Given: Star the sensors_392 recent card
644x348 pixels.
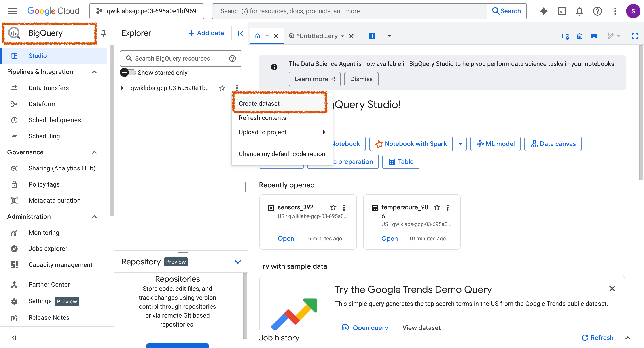Looking at the screenshot, I should point(333,207).
